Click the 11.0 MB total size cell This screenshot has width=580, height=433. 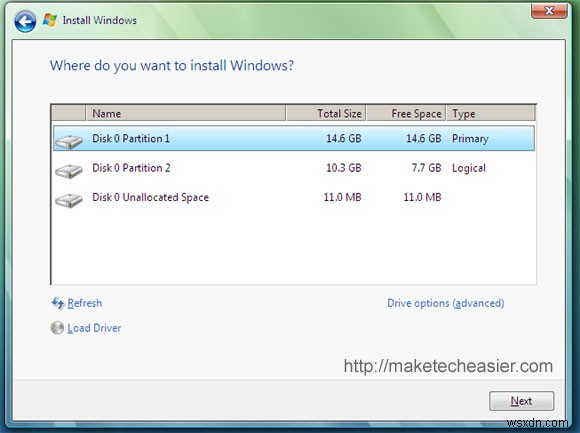(x=343, y=197)
